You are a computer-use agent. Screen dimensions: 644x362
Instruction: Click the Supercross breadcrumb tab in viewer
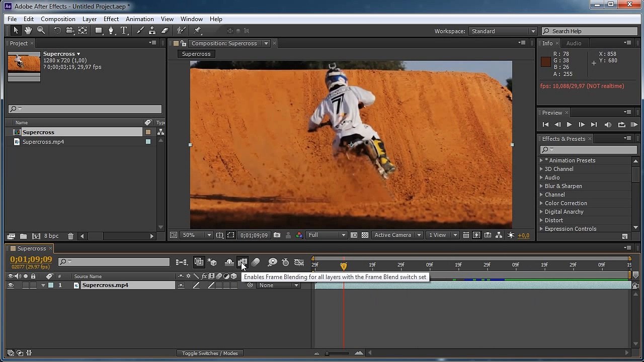click(196, 54)
